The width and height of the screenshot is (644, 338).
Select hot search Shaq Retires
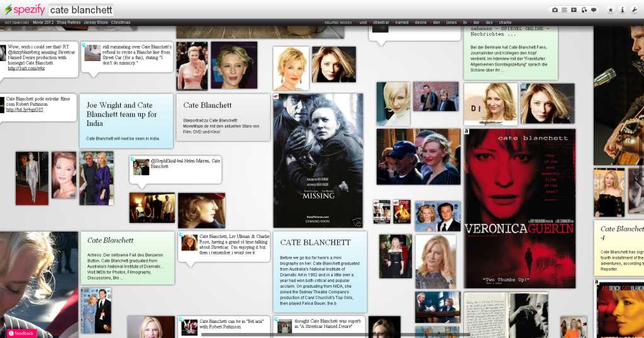tap(69, 23)
